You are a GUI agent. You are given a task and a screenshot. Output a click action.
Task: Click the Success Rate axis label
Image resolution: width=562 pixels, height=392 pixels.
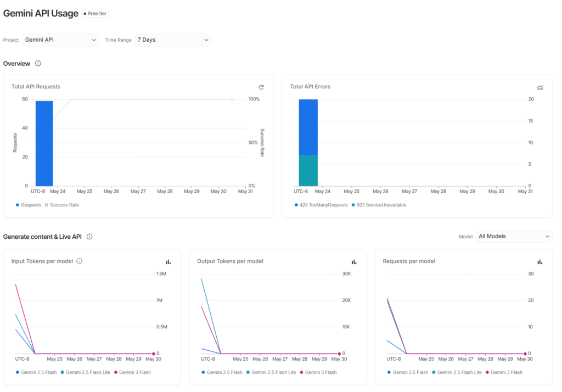pos(262,143)
